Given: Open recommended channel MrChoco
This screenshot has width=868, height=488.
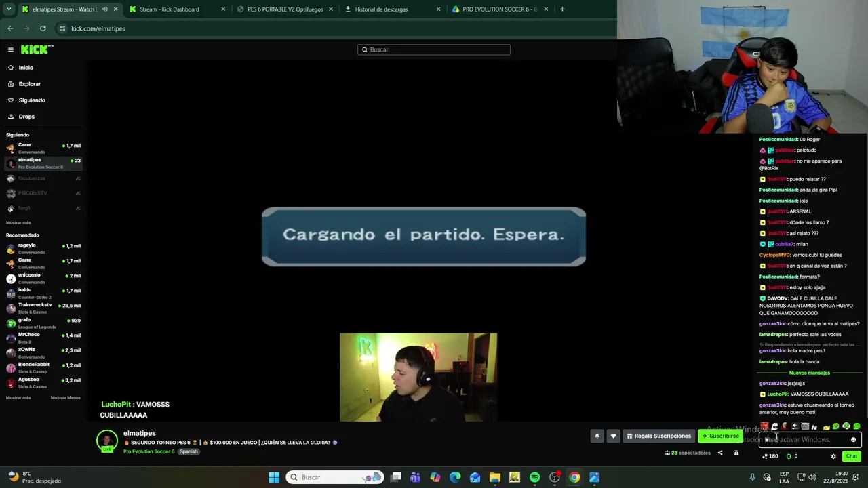Looking at the screenshot, I should [x=43, y=338].
